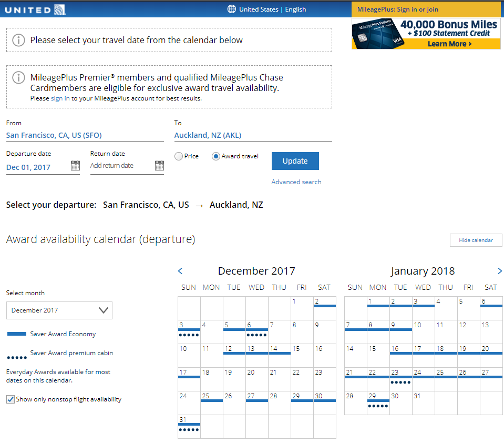Open MileagePlus Sign in or join
This screenshot has width=504, height=443.
pyautogui.click(x=398, y=9)
